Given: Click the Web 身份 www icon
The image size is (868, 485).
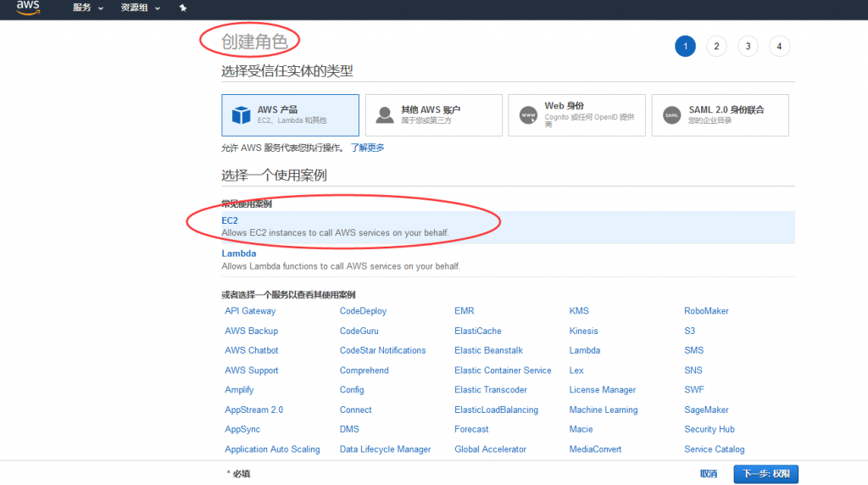Looking at the screenshot, I should click(528, 115).
